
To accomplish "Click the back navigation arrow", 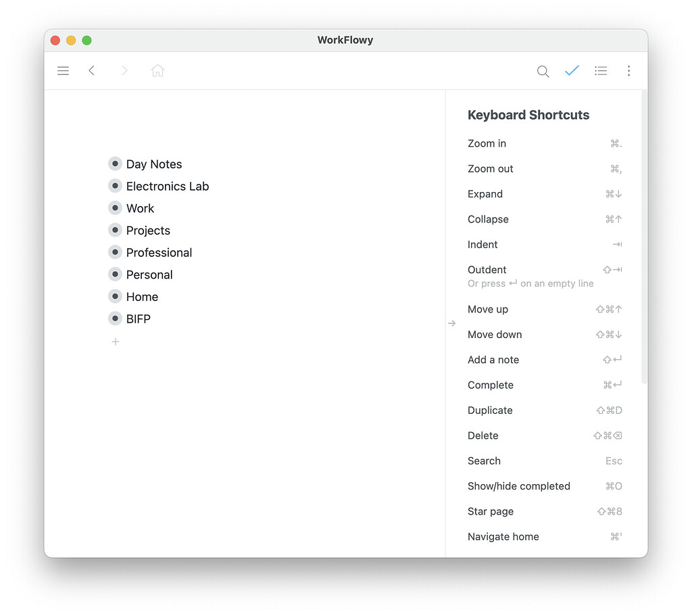I will pos(92,70).
